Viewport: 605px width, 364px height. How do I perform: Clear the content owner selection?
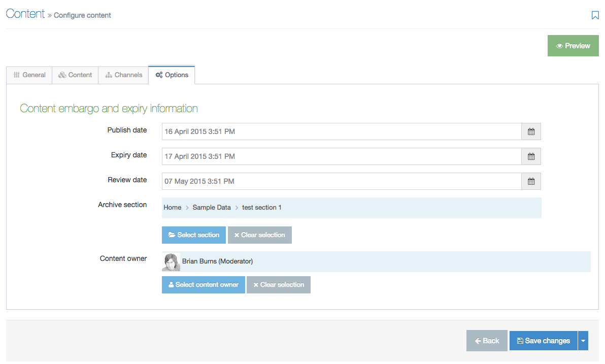click(278, 285)
